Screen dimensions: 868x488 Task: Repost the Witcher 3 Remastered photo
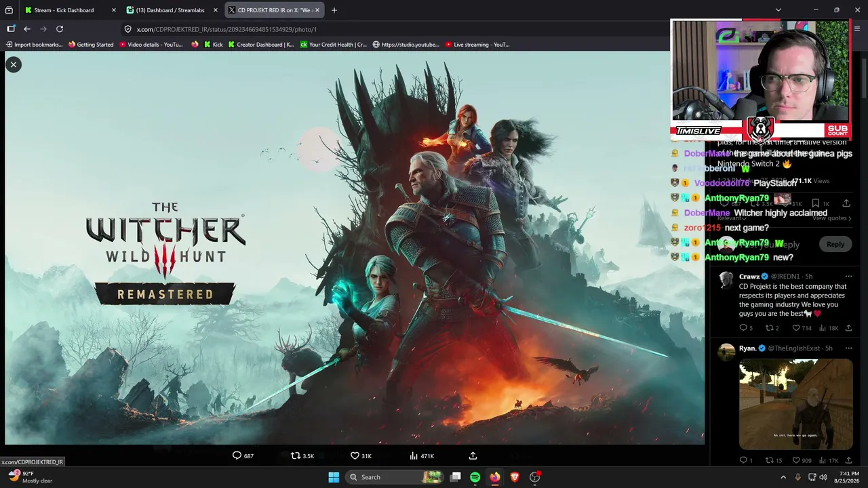click(x=302, y=455)
